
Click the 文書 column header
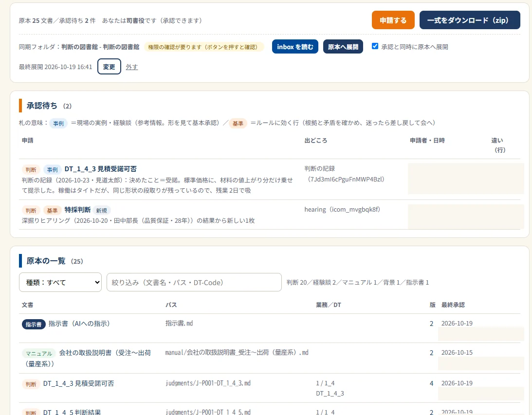point(27,305)
